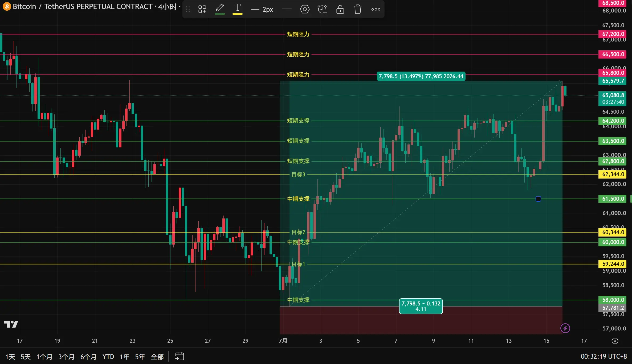Screen dimensions: 632x364
Task: Click the 7月 date on time axis
Action: point(283,341)
